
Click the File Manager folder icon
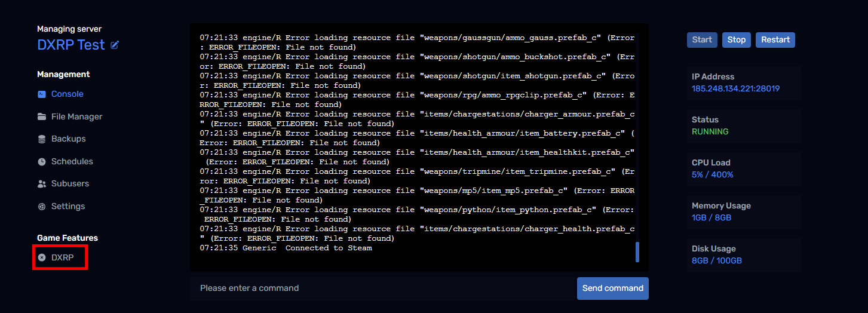click(x=42, y=117)
